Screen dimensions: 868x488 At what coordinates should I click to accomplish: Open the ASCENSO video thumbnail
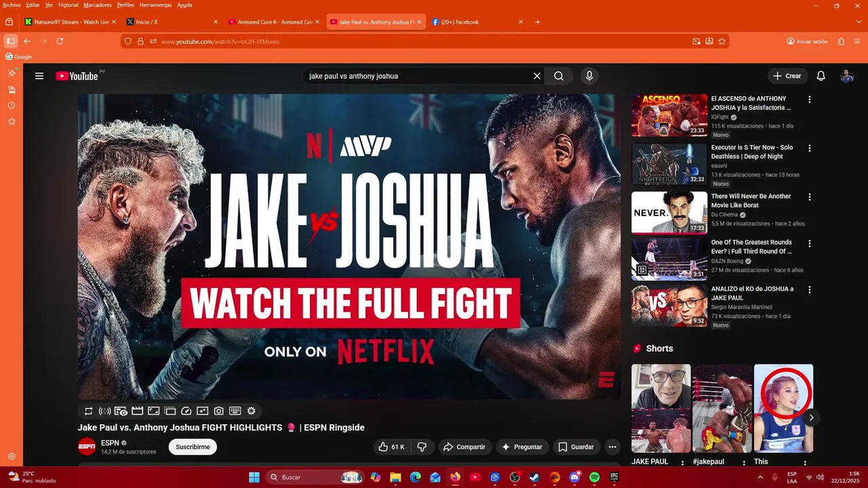tap(669, 115)
